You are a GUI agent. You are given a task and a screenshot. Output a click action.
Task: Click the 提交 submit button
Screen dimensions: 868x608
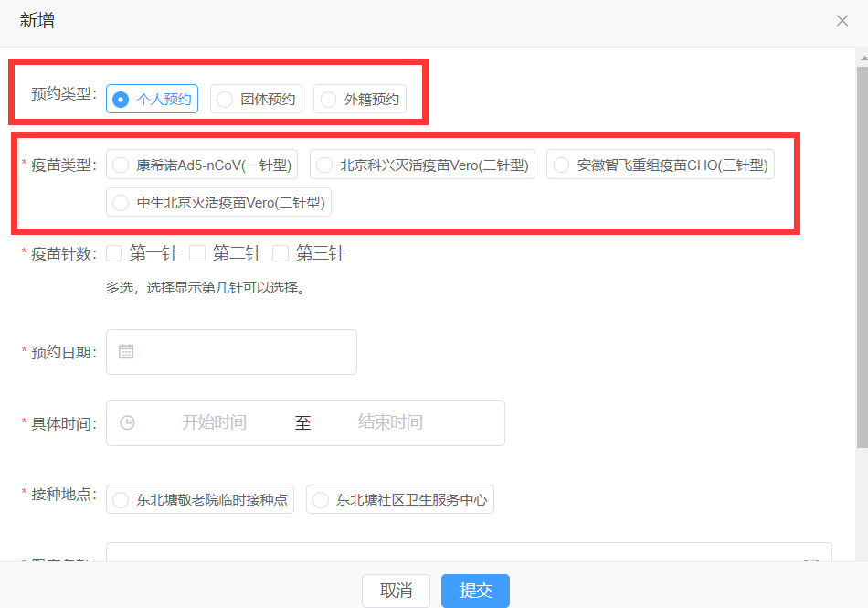point(475,591)
